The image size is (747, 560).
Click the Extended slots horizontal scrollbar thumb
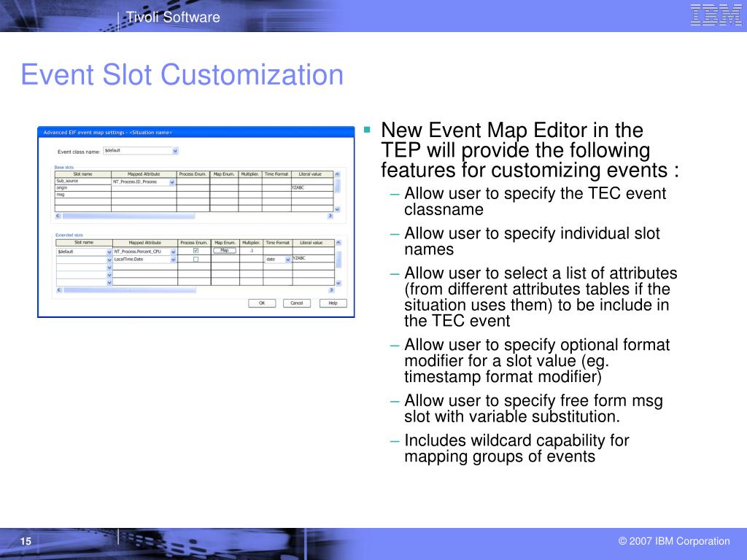(x=130, y=290)
